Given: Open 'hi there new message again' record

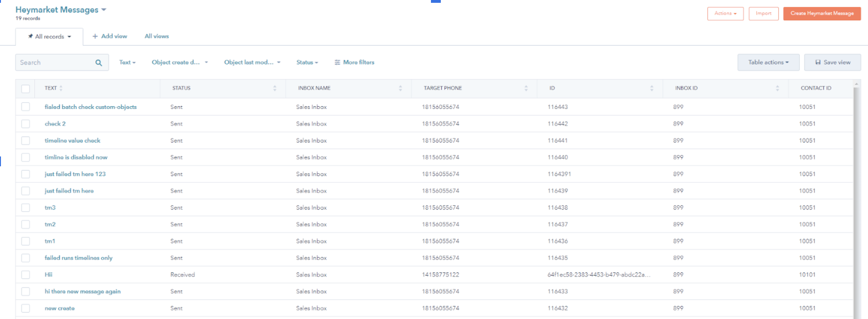Looking at the screenshot, I should (83, 291).
